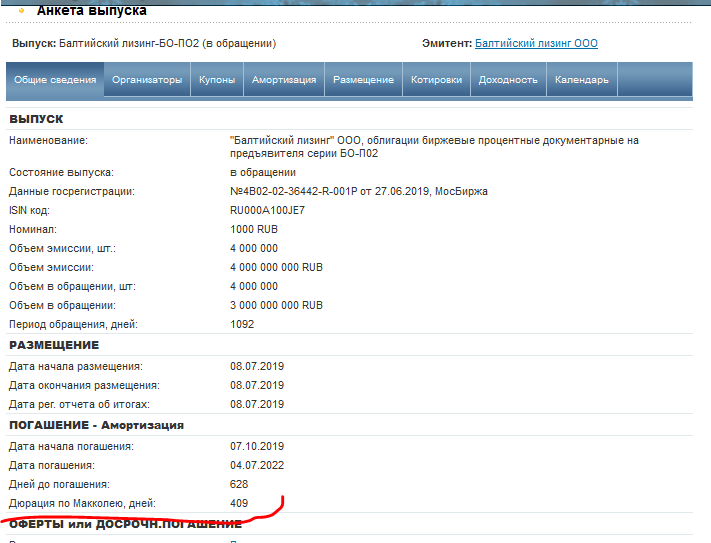This screenshot has width=711, height=543.
Task: Open the Общие сведения tab
Action: tap(55, 80)
